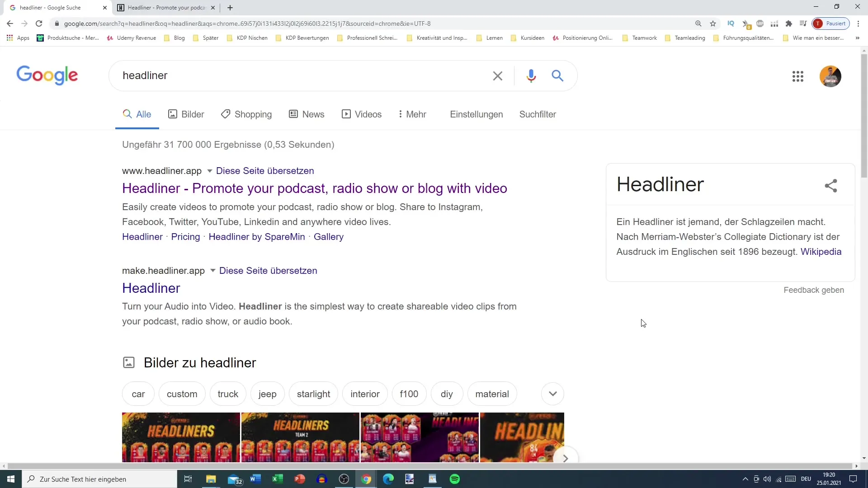Open the Headliner by SpareMin sitelink
868x488 pixels.
click(x=257, y=237)
